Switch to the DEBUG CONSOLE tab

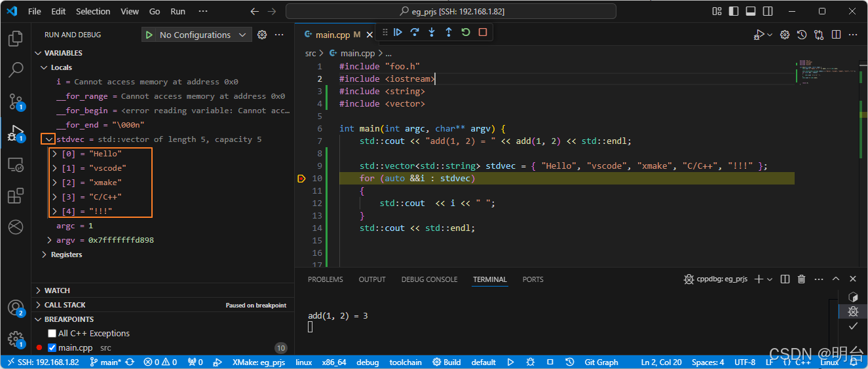[429, 279]
